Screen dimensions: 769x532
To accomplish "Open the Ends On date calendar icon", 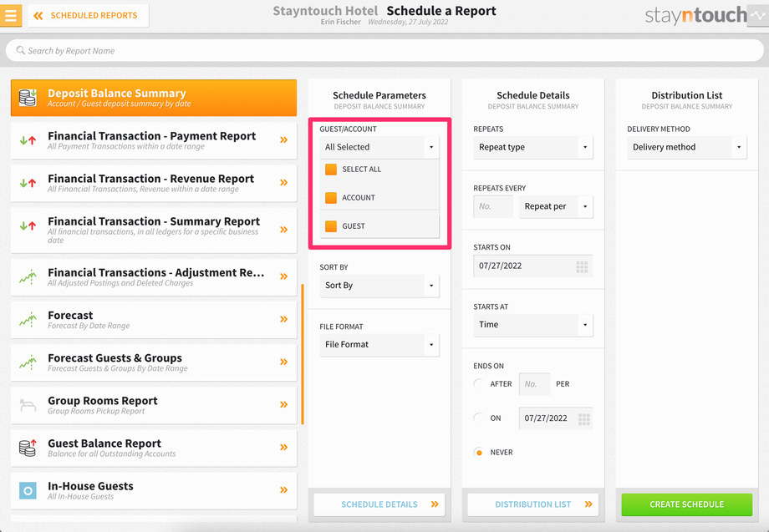I will [x=584, y=419].
